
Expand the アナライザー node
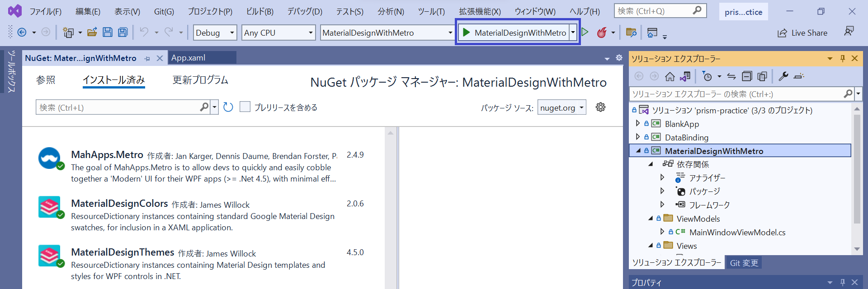tap(662, 177)
